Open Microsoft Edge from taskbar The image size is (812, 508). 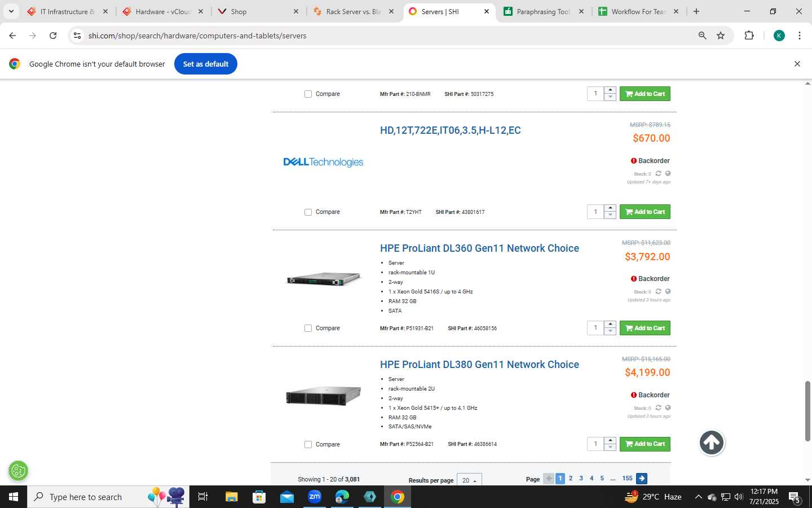(342, 497)
